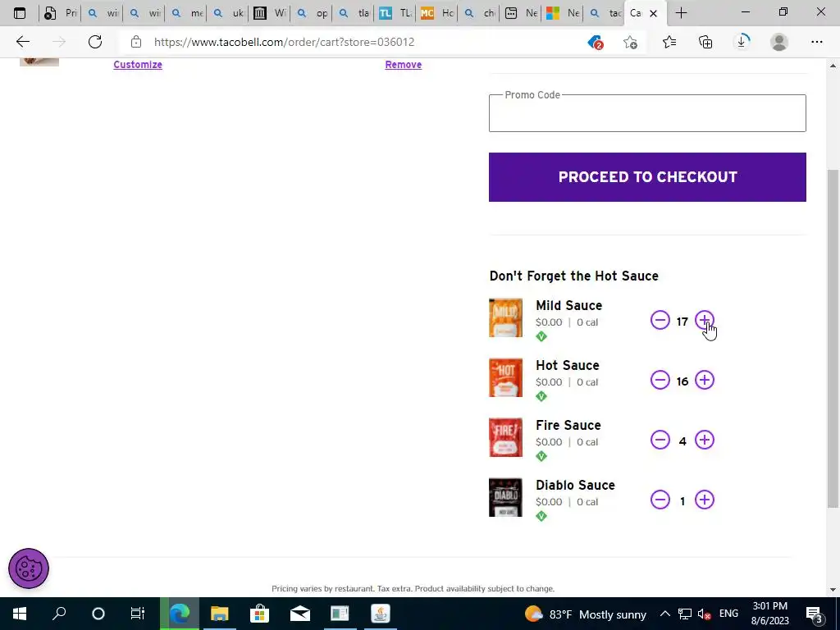Focus the Promo Code input field
Image resolution: width=840 pixels, height=630 pixels.
(x=647, y=113)
